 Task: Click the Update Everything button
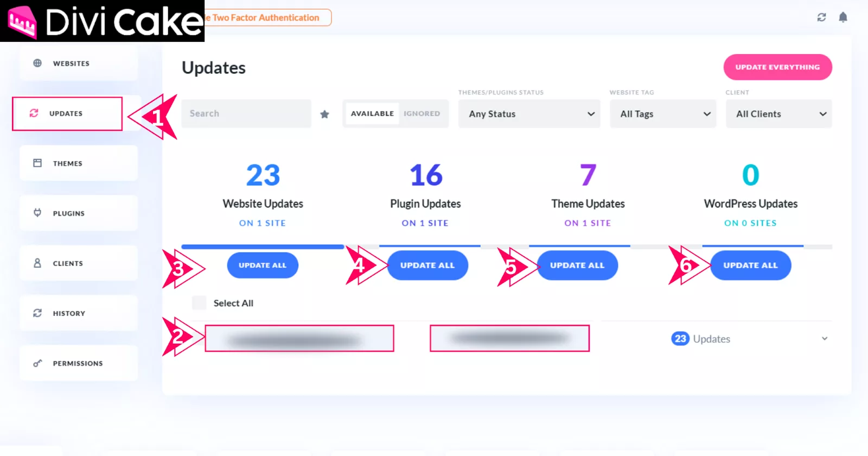click(x=777, y=67)
